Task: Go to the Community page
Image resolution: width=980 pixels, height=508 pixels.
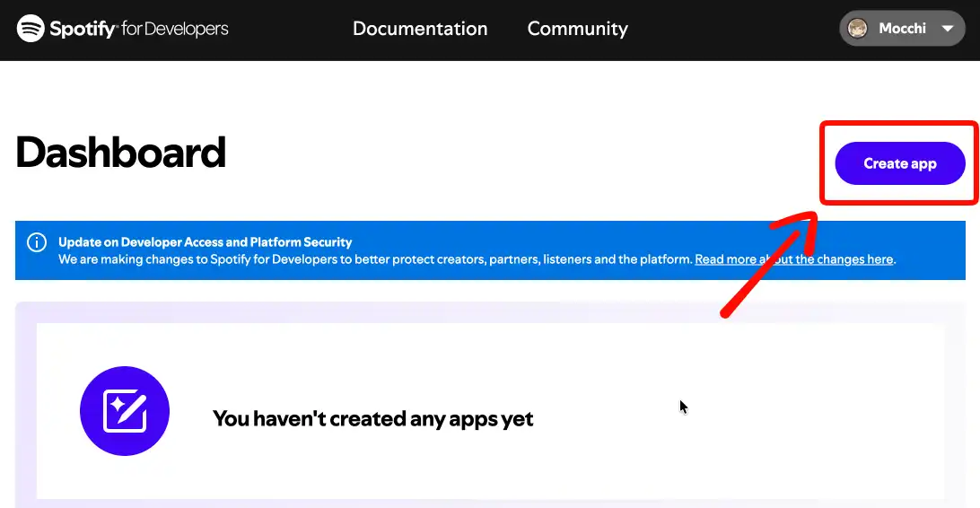Action: tap(578, 29)
